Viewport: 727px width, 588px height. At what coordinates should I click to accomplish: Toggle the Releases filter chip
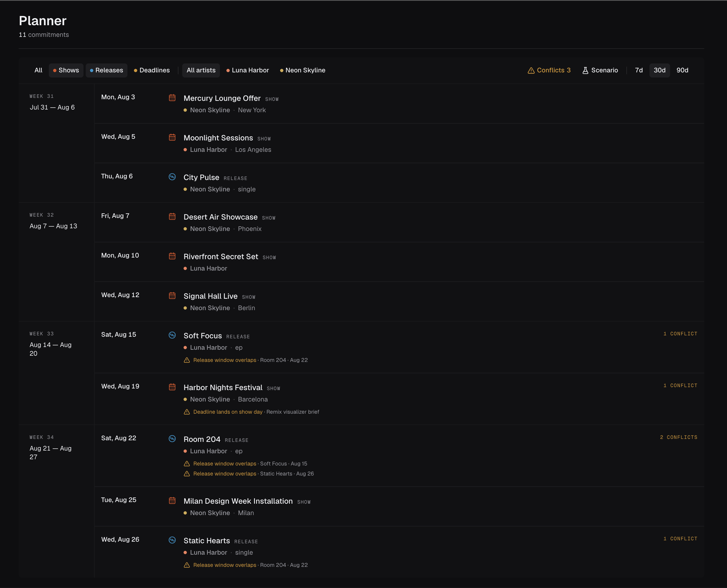point(106,70)
